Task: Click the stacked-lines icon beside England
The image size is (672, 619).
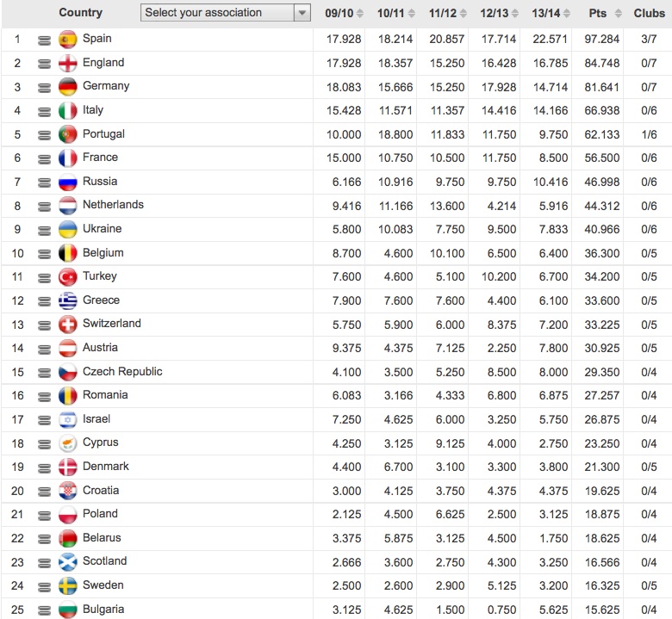Action: click(x=44, y=64)
